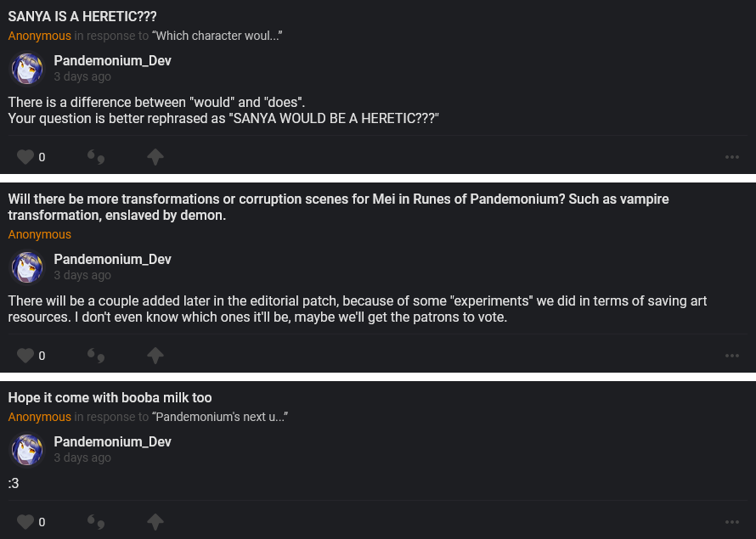
Task: Quote the SANYA heretic answer
Action: click(x=96, y=157)
